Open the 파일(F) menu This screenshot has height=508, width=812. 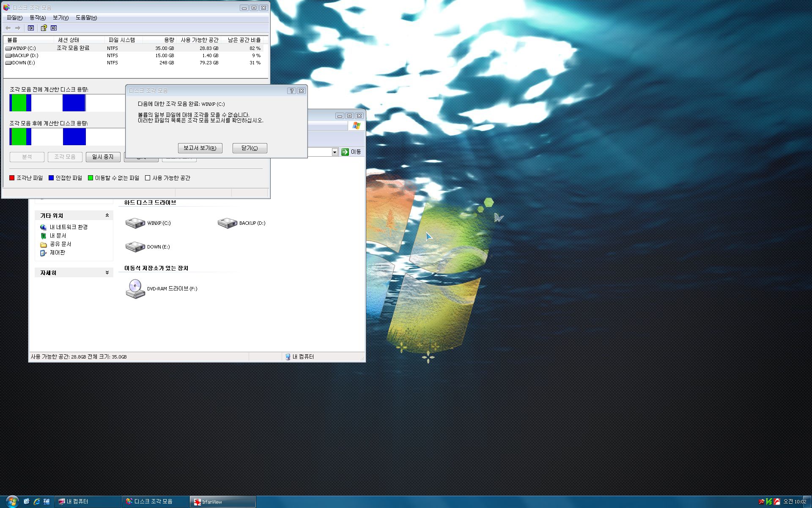coord(14,18)
